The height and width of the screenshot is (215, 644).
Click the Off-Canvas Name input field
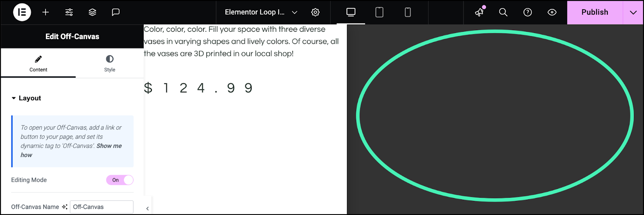coord(101,207)
